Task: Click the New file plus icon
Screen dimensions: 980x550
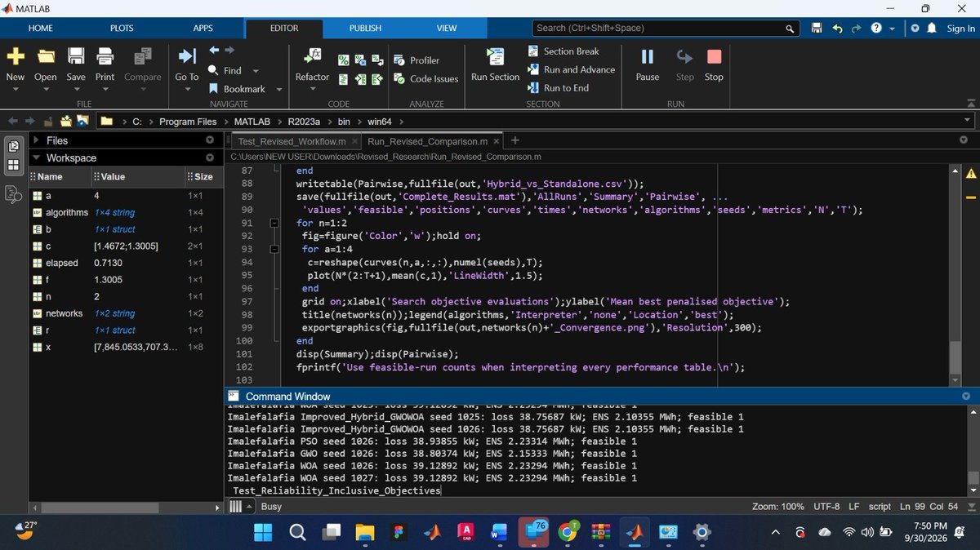Action: point(15,56)
